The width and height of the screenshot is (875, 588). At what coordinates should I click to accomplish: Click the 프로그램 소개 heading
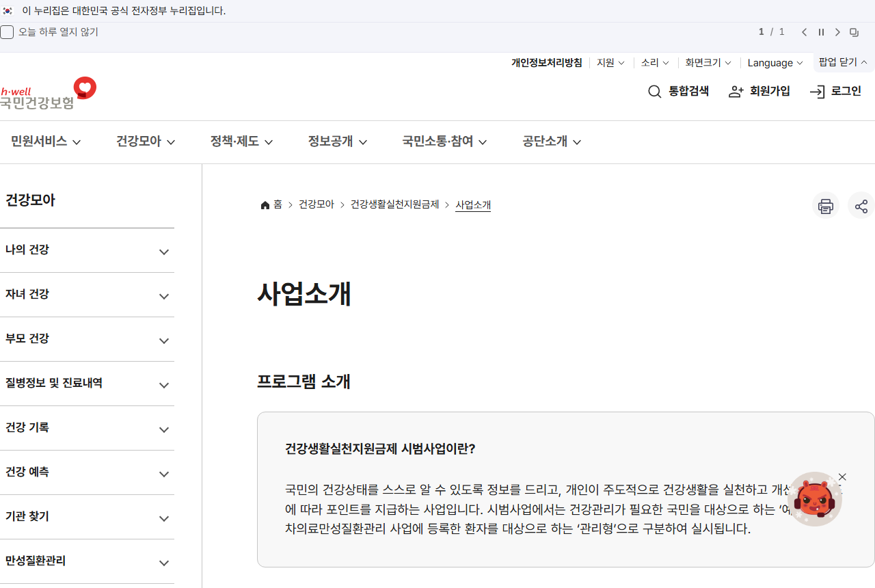pos(304,382)
